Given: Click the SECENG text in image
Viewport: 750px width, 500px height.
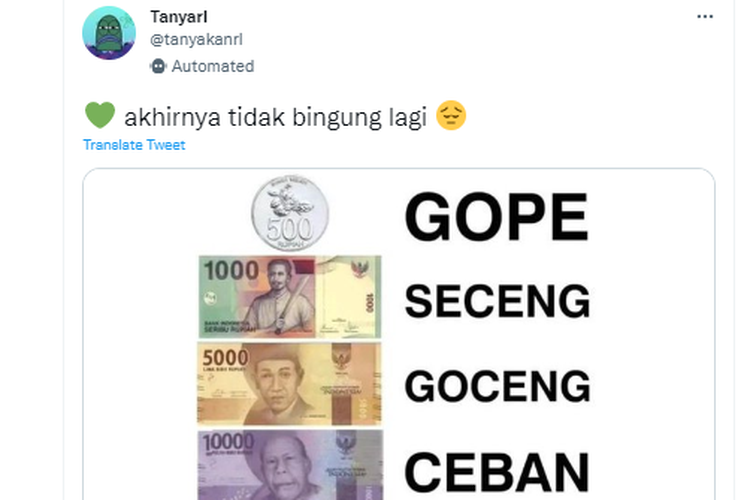Looking at the screenshot, I should click(x=497, y=301).
